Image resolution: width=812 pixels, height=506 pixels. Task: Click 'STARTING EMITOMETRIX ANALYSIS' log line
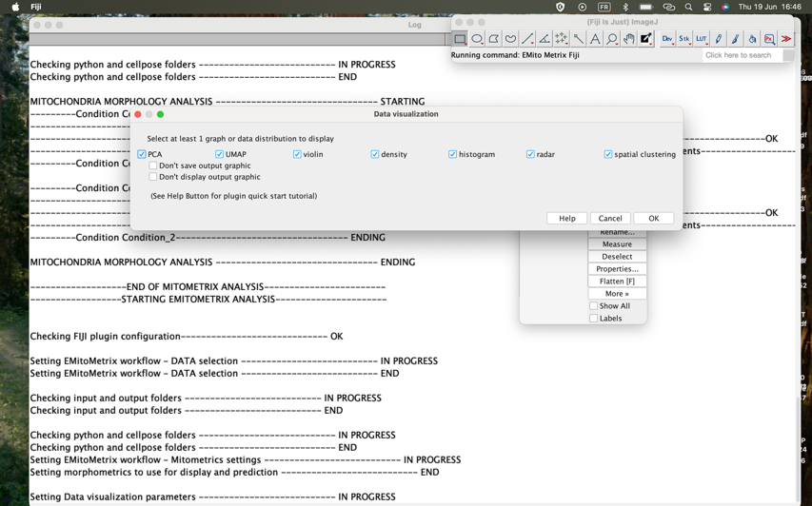coord(208,299)
